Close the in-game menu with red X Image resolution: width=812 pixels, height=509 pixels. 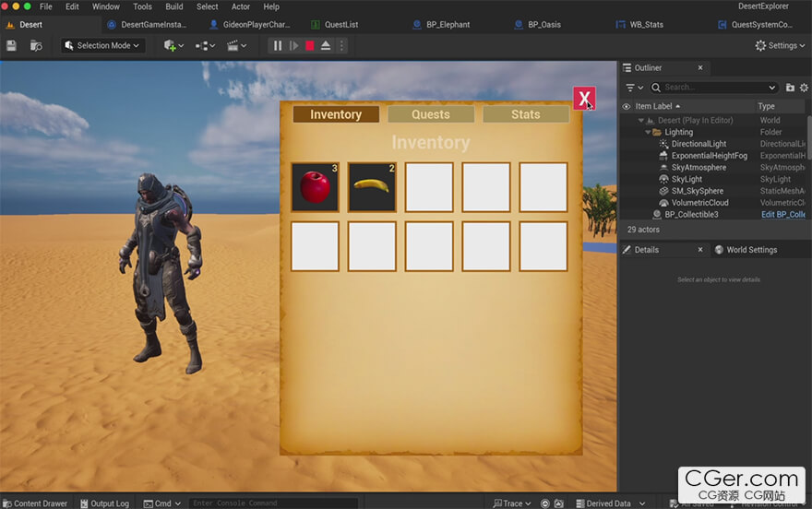click(x=584, y=99)
